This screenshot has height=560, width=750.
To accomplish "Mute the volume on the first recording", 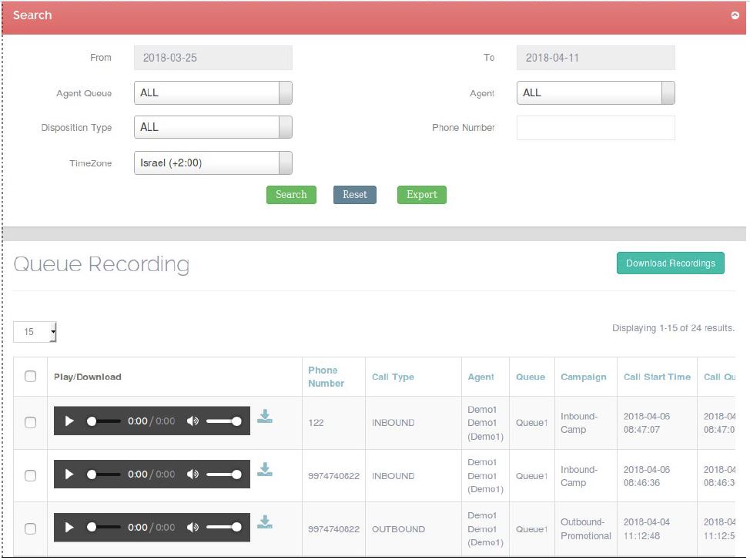I will pos(193,421).
